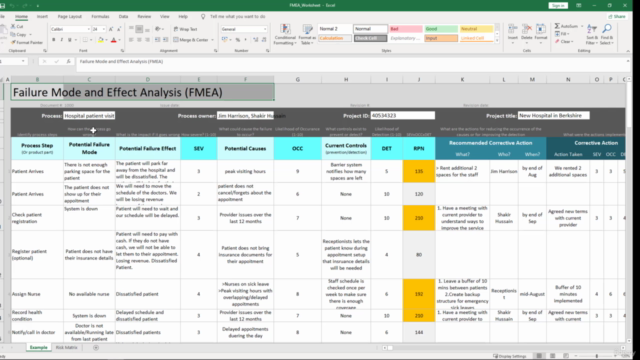The width and height of the screenshot is (640, 360).
Task: Open Format as Table gallery
Action: tap(307, 34)
